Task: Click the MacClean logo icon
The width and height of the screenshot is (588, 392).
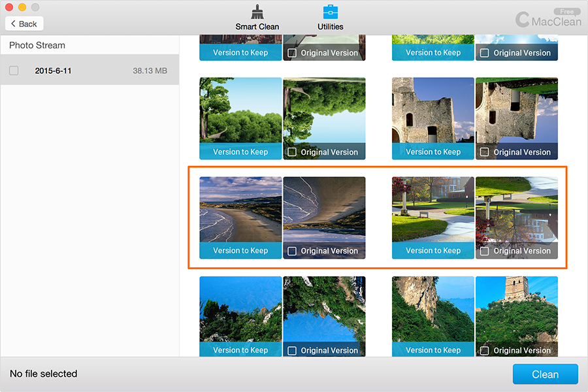Action: point(522,20)
